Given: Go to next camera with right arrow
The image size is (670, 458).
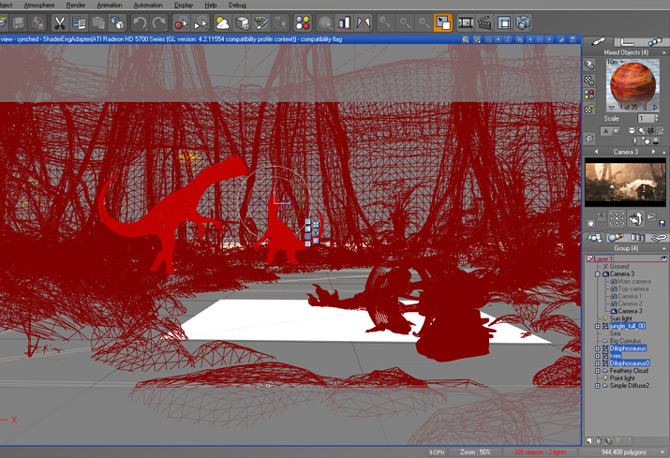Looking at the screenshot, I should [653, 152].
